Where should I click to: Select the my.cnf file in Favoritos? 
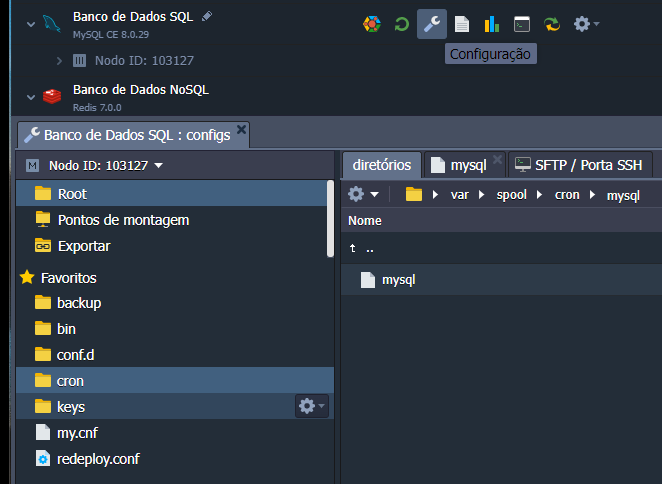(x=77, y=433)
